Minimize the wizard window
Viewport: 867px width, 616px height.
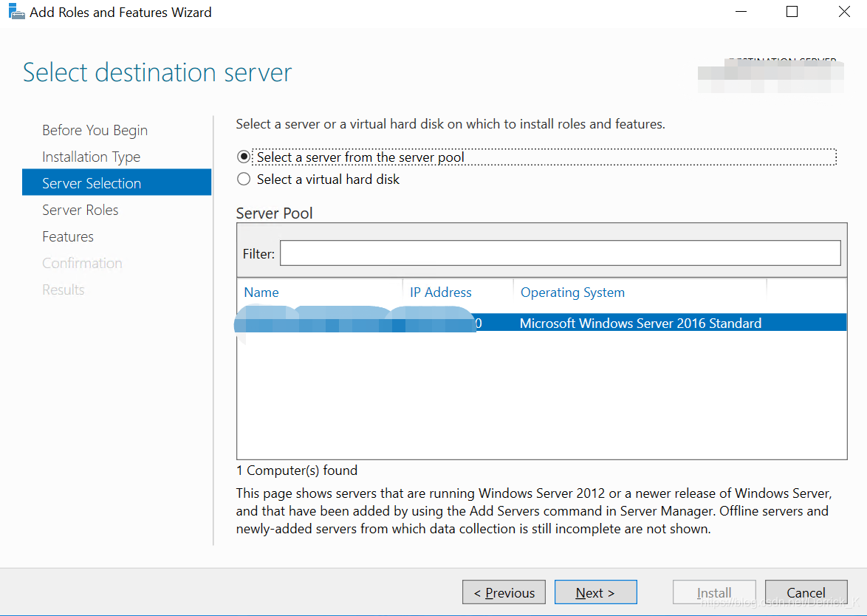coord(741,12)
